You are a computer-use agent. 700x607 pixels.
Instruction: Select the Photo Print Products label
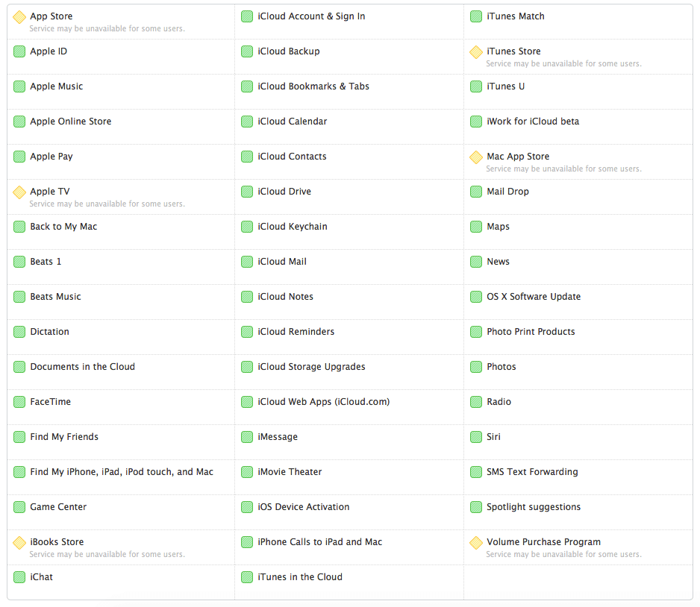click(531, 332)
